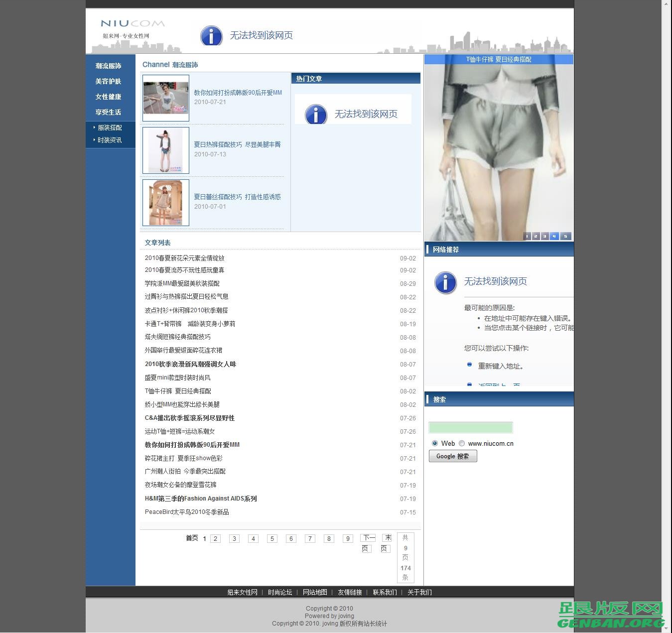The height and width of the screenshot is (633, 672).
Task: Click inside the green search input box
Action: (470, 427)
